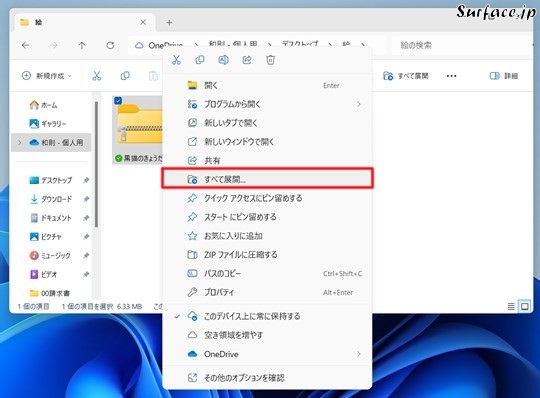Open ダウンロード in quick access

(x=51, y=199)
